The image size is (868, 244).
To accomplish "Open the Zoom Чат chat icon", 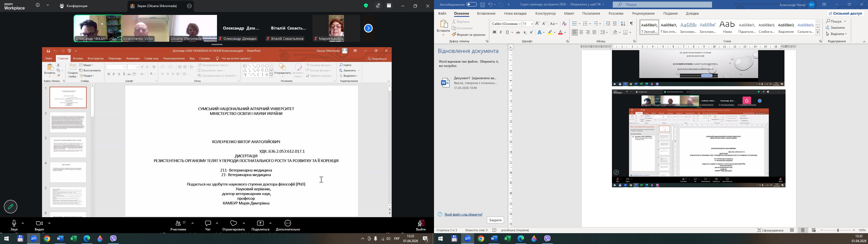I will tap(208, 225).
